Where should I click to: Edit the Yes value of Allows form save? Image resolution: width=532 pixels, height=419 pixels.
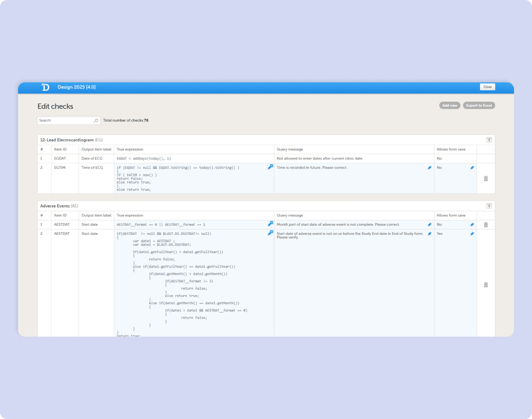(472, 234)
